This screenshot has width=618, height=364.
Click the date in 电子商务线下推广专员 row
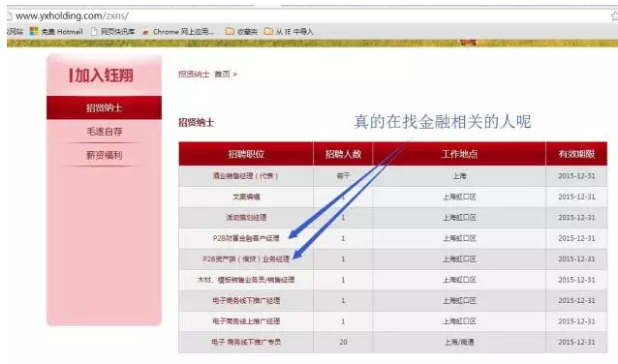[576, 342]
